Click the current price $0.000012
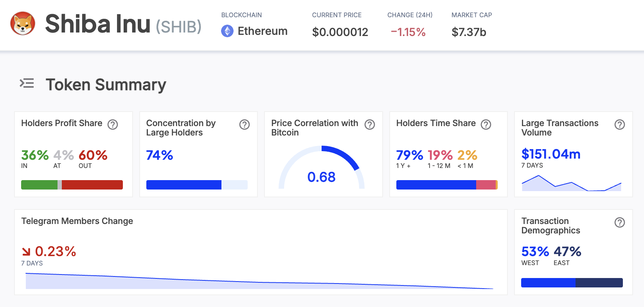Image resolution: width=644 pixels, height=307 pixels. click(340, 32)
